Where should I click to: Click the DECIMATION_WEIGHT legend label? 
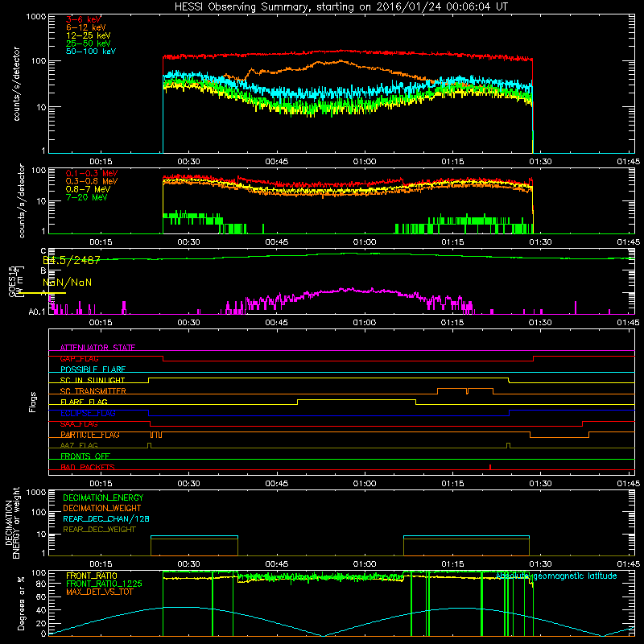pyautogui.click(x=102, y=508)
